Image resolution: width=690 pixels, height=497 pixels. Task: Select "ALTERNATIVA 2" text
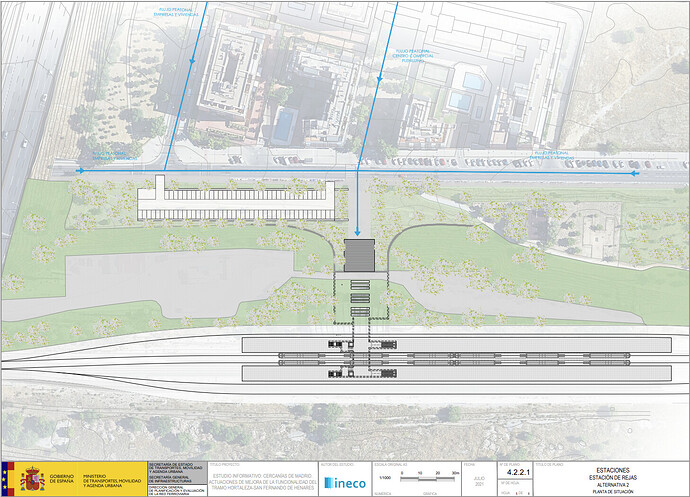[x=613, y=485]
